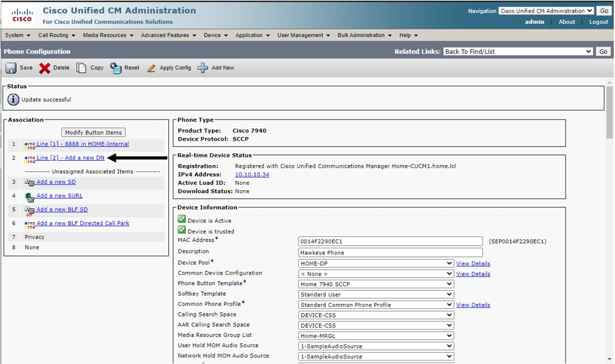This screenshot has height=364, width=615.
Task: Click the Add a new SD icon
Action: (29, 183)
